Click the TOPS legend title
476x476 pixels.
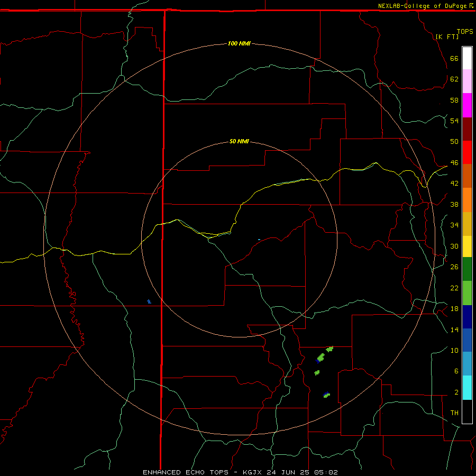coord(465,31)
